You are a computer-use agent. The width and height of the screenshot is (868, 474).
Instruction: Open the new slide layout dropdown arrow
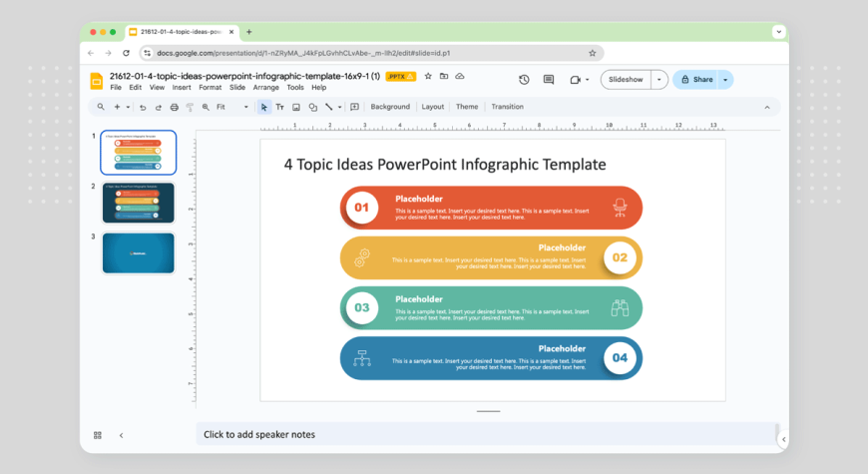(128, 107)
